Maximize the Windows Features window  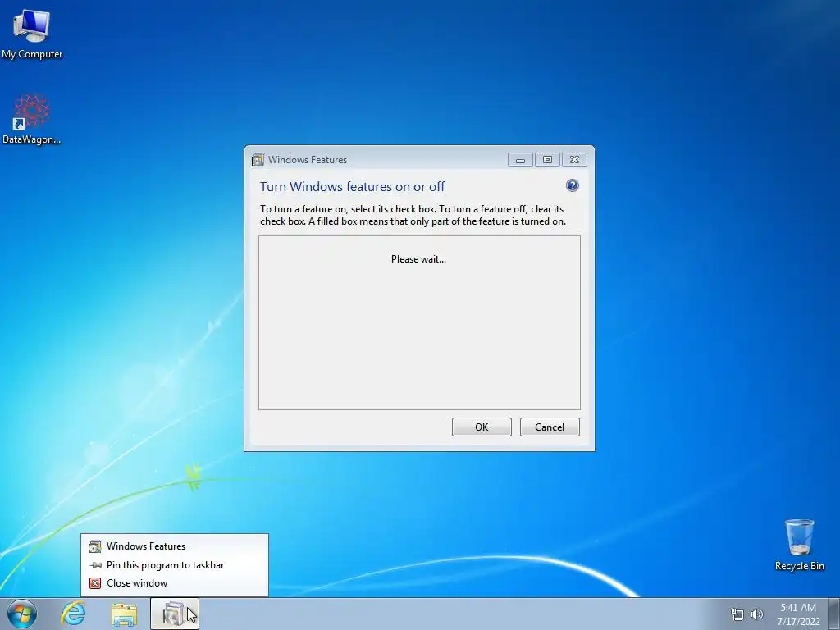coord(547,160)
